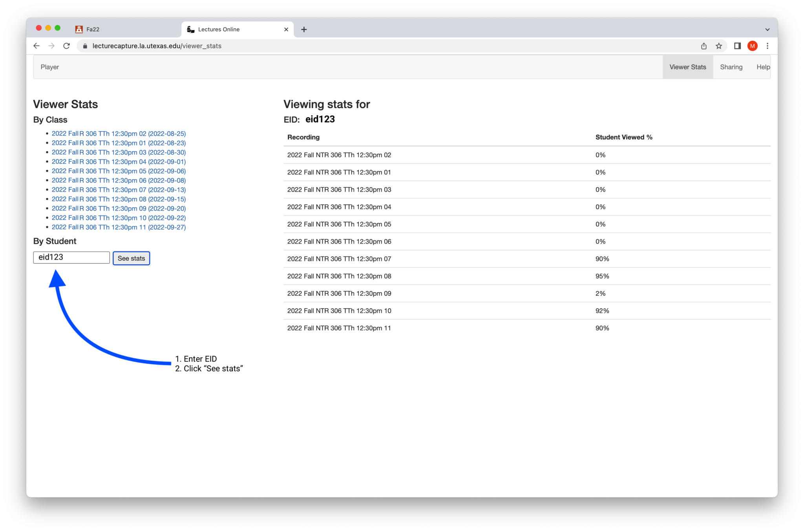Click the browser forward arrow

coord(51,46)
